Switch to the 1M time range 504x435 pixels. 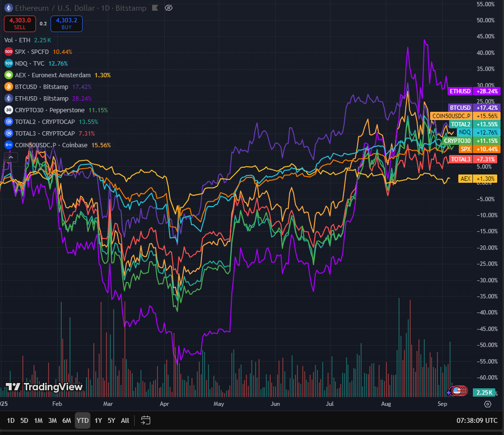coord(38,420)
